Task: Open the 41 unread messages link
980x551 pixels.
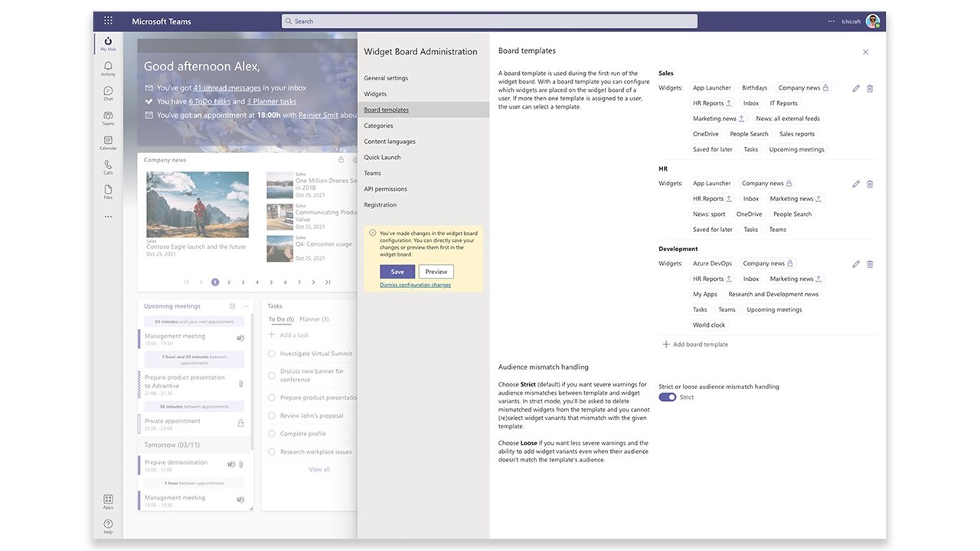Action: pos(227,88)
